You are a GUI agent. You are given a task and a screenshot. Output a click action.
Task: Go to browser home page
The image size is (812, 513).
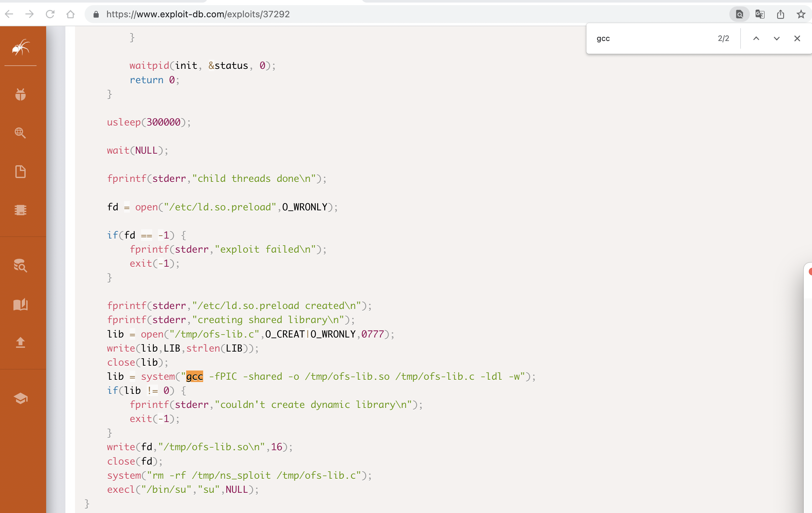point(70,14)
